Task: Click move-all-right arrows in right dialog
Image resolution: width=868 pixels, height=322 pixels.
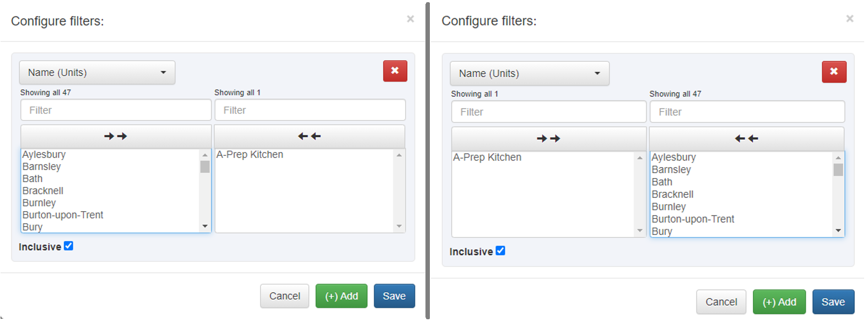Action: [548, 139]
